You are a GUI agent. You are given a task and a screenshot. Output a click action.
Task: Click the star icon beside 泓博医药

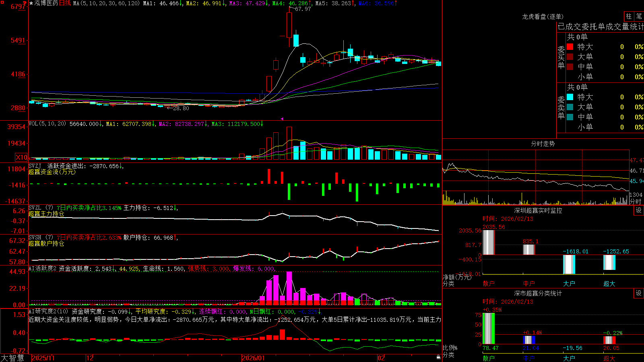pos(31,3)
